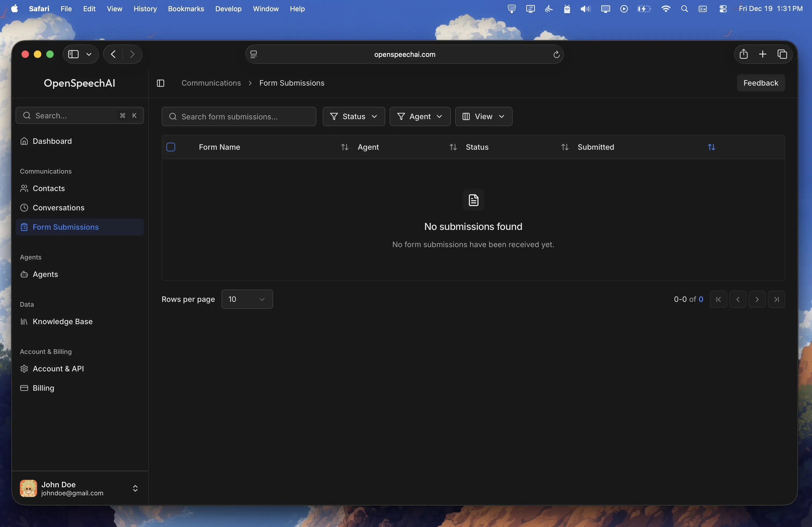The width and height of the screenshot is (812, 527).
Task: Open the Apple menu
Action: [15, 9]
